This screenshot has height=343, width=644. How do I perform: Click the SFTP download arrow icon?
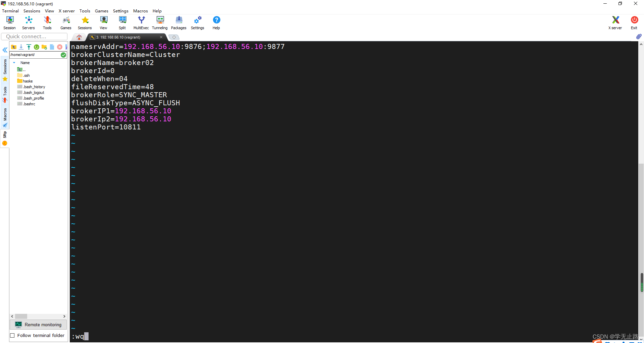21,47
